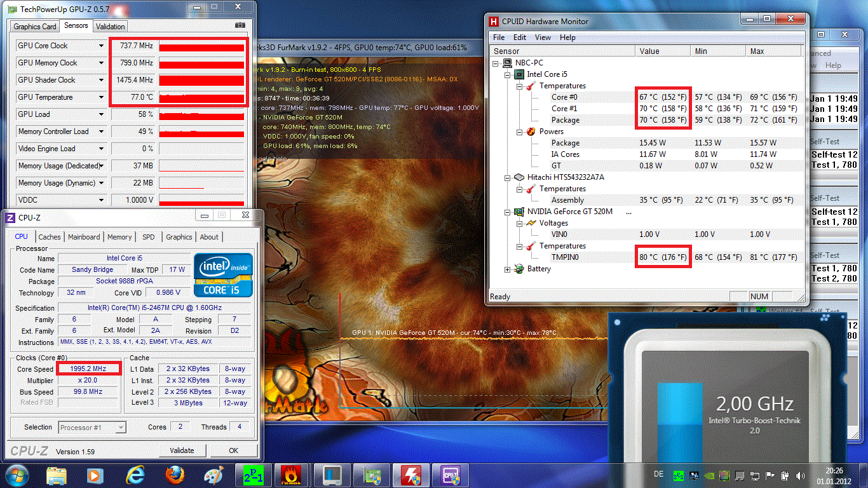Click the Intel Core i5 chip icon in HWMonitor tree
868x488 pixels.
pos(519,74)
